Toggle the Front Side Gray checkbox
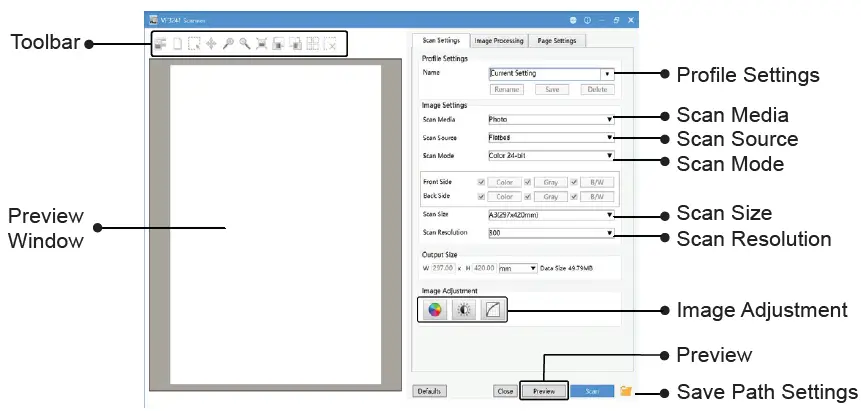 coord(528,182)
